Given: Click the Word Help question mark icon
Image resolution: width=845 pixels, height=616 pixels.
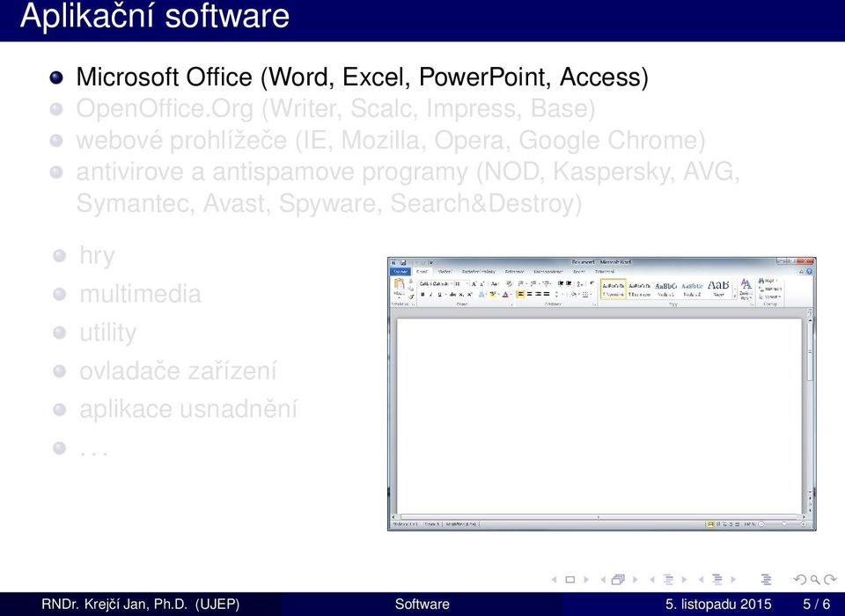Looking at the screenshot, I should (810, 271).
